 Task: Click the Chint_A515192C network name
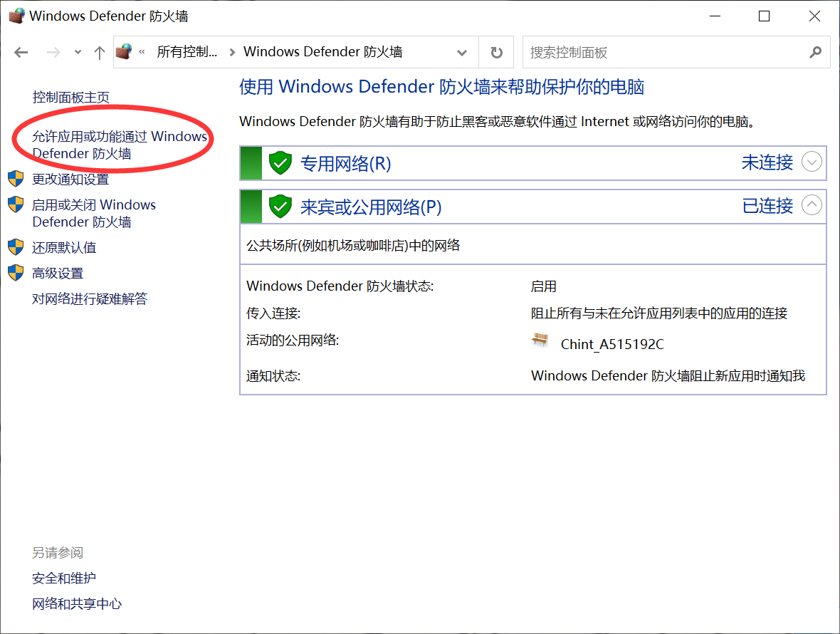pos(612,344)
